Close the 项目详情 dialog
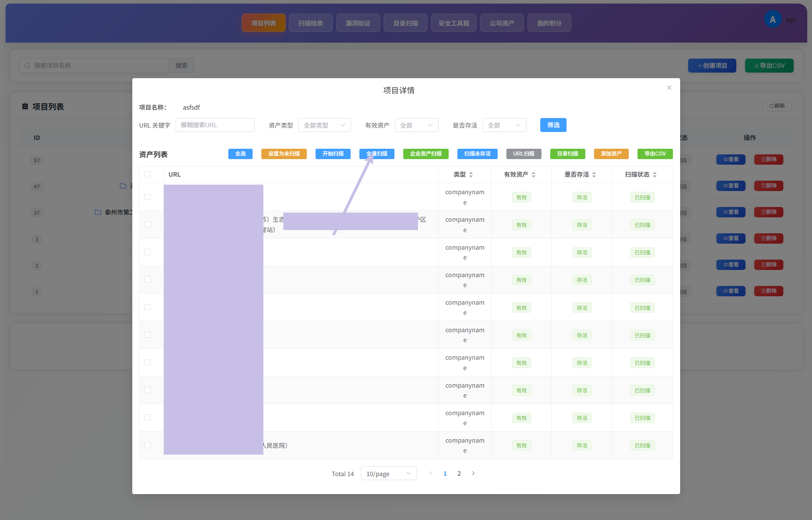812x520 pixels. [669, 88]
